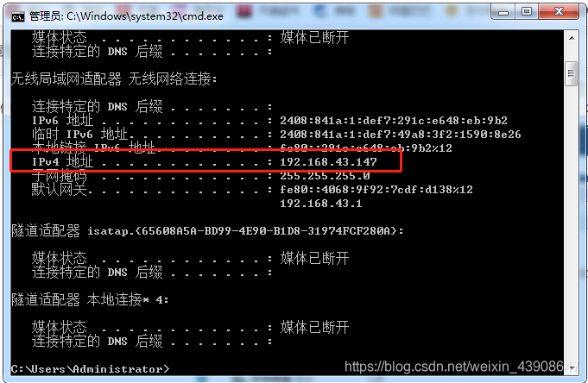The height and width of the screenshot is (383, 588).
Task: Click the IPv6 address ending eb:9b2
Action: point(394,121)
